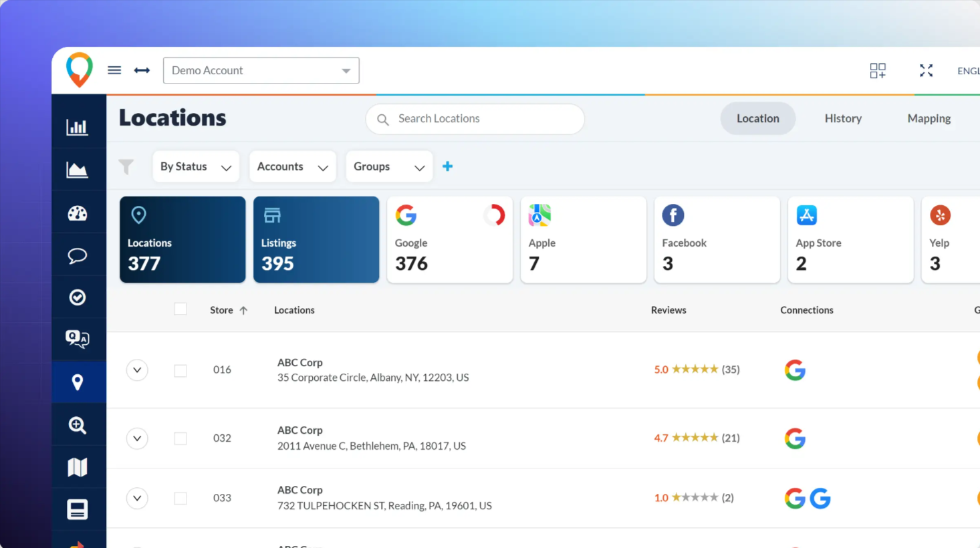Open the Groups filter dropdown
This screenshot has height=548, width=980.
[389, 166]
